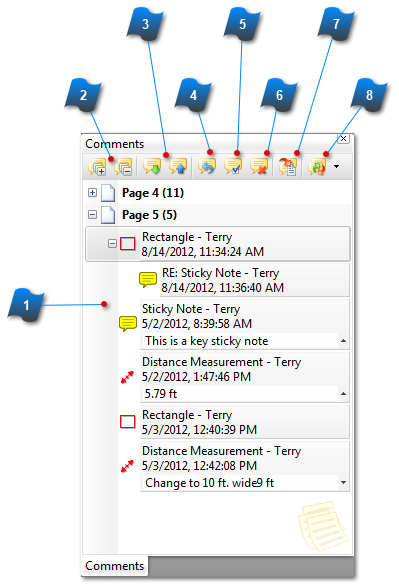The image size is (399, 586).
Task: Click the yellow sticky note icon of the RE: reply
Action: point(148,280)
